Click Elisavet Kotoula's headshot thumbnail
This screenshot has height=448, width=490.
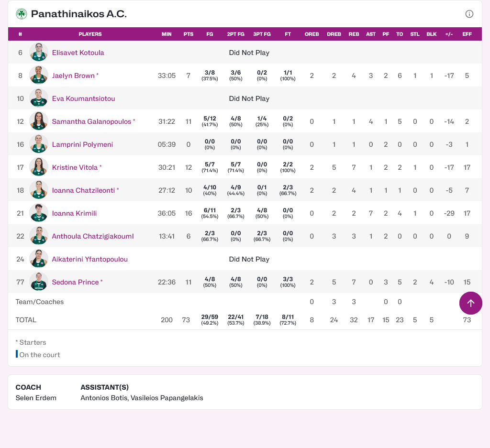point(38,53)
